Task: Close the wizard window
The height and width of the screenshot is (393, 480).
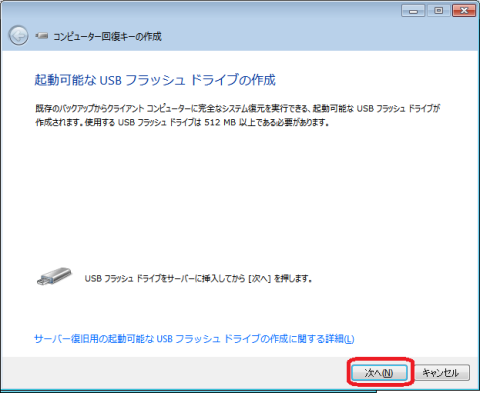Action: 464,11
